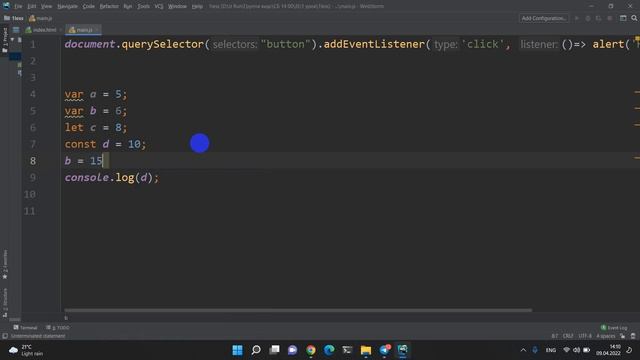The height and width of the screenshot is (360, 640).
Task: Click the console.log(d) code line
Action: tap(111, 178)
